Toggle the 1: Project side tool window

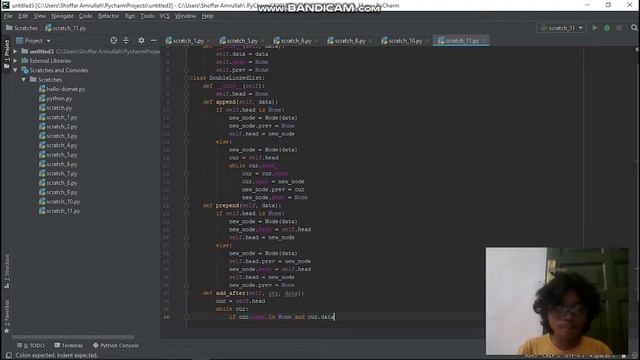[7, 54]
